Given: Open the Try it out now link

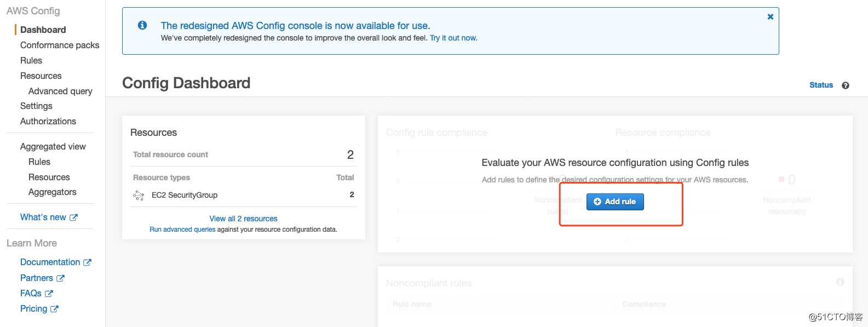Looking at the screenshot, I should point(453,38).
